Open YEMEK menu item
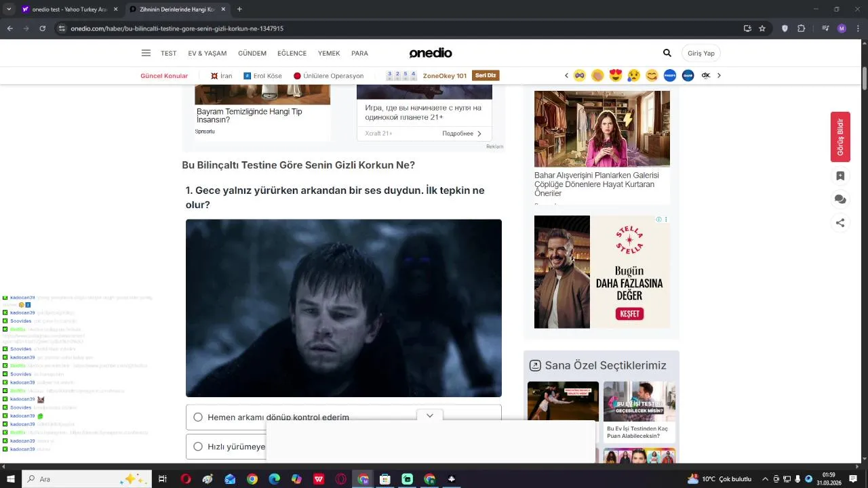The height and width of the screenshot is (488, 868). (x=329, y=54)
